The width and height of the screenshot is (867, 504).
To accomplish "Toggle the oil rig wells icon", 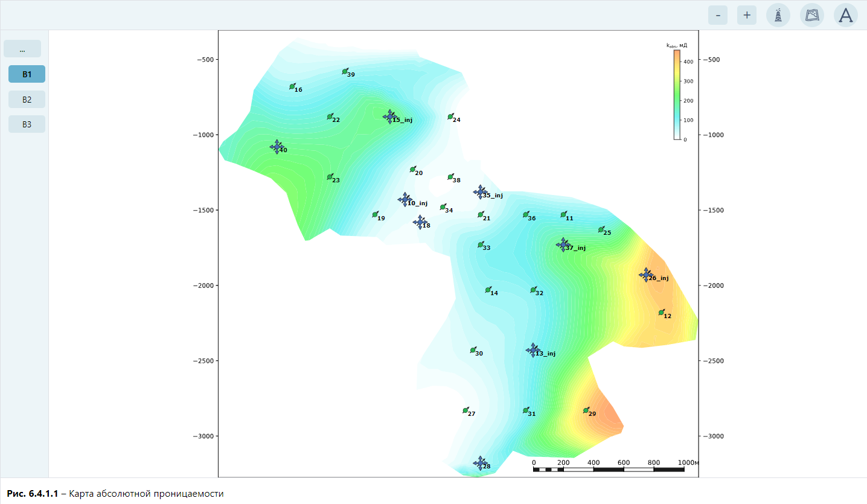I will pos(778,15).
